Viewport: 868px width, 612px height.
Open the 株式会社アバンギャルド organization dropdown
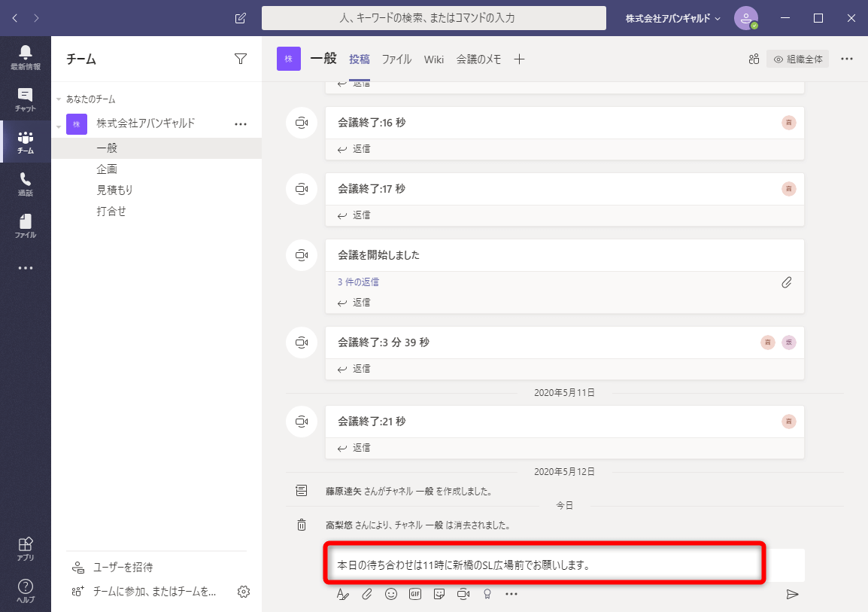[673, 18]
